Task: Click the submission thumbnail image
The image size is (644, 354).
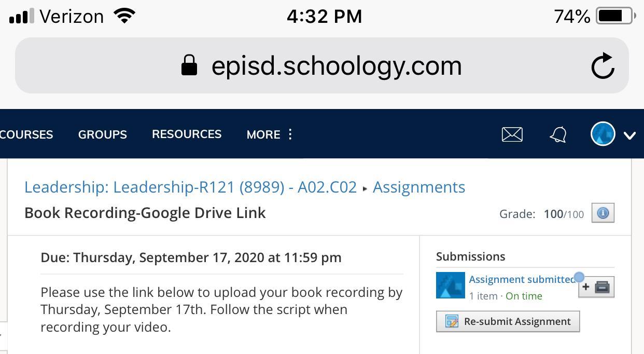Action: coord(450,285)
